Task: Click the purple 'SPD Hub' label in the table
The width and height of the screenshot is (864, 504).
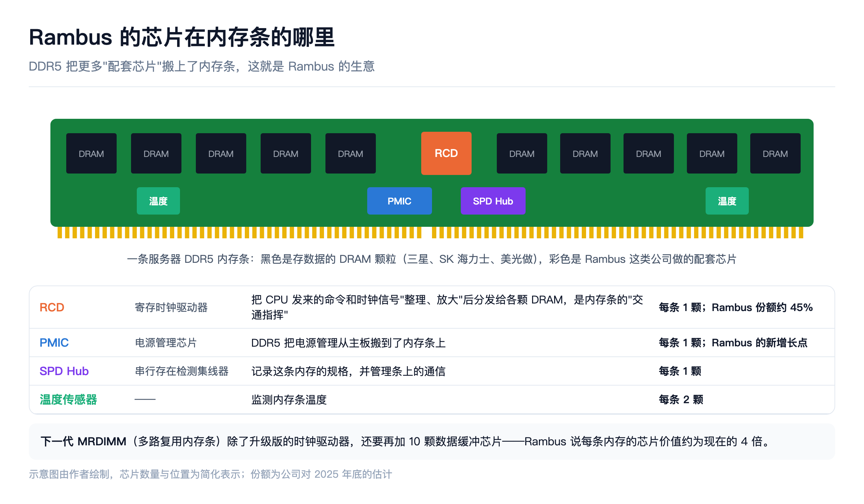Action: 64,371
